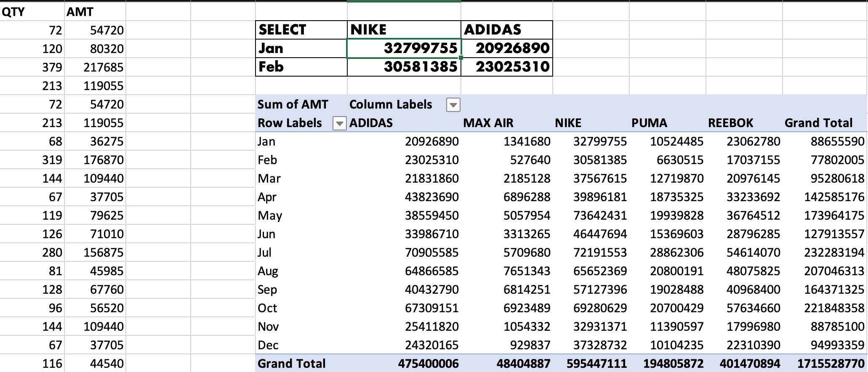The image size is (868, 372).
Task: Select the Jun row label in pivot
Action: pos(301,234)
